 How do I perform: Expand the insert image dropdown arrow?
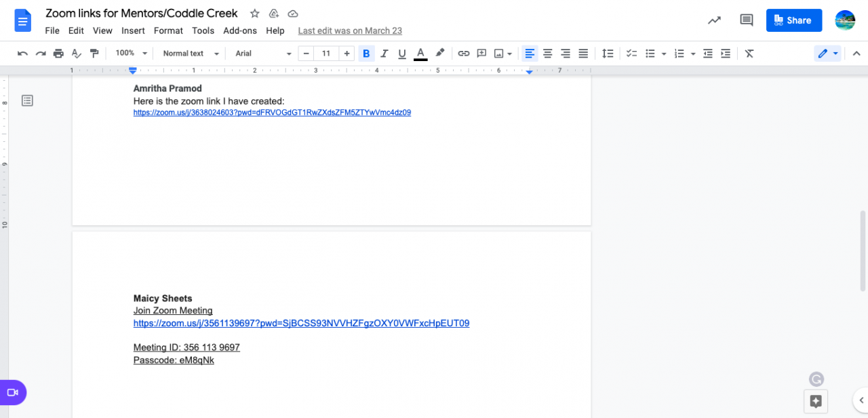pos(509,54)
